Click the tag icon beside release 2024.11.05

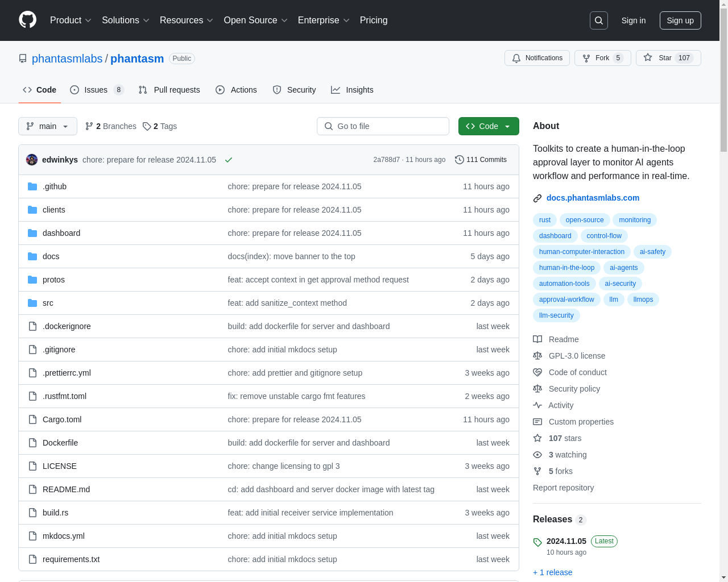click(537, 542)
